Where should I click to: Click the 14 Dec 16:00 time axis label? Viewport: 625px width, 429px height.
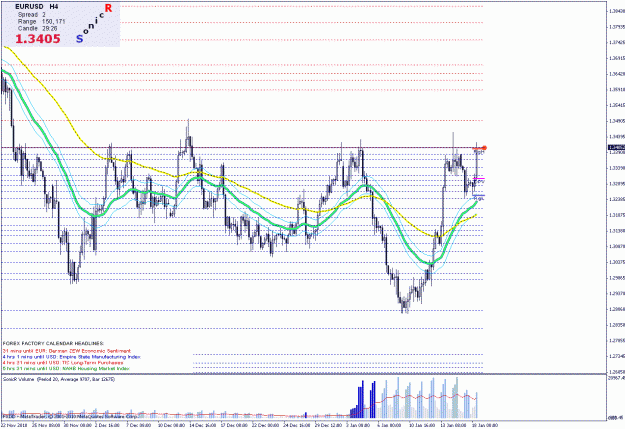pos(202,425)
